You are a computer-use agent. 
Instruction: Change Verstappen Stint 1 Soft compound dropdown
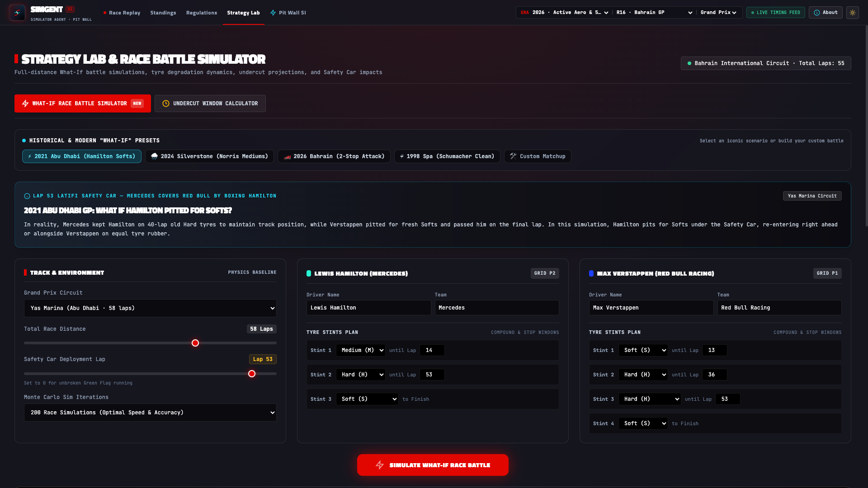[x=643, y=350]
